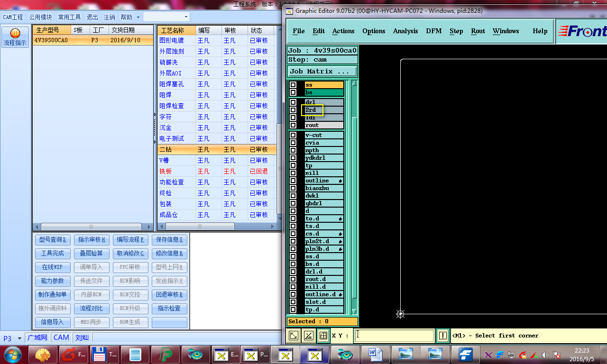The image size is (607, 364).
Task: Open the Actions menu
Action: (343, 31)
